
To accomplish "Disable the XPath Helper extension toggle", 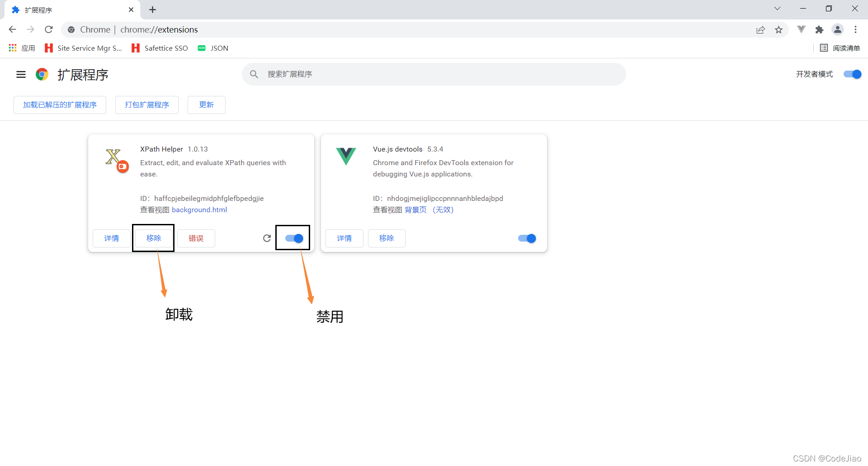I will click(292, 238).
